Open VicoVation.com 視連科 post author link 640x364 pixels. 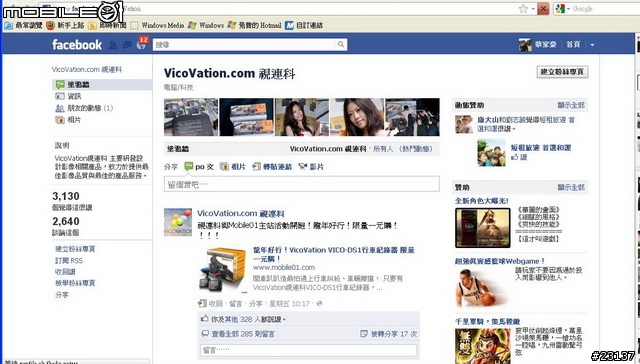point(240,213)
